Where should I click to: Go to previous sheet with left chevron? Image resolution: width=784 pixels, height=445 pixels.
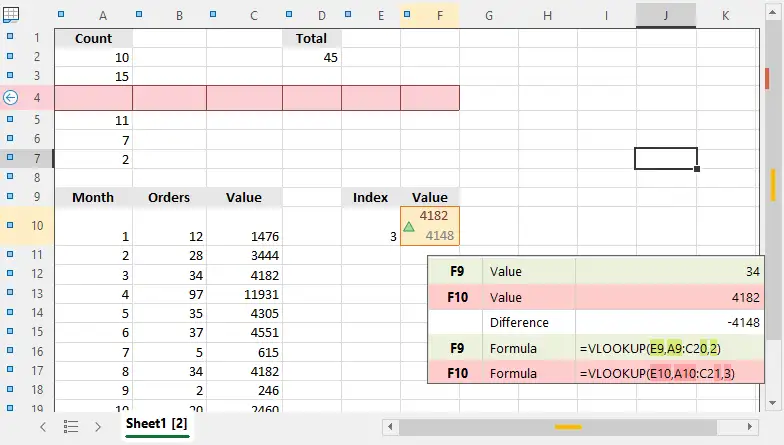tap(43, 426)
